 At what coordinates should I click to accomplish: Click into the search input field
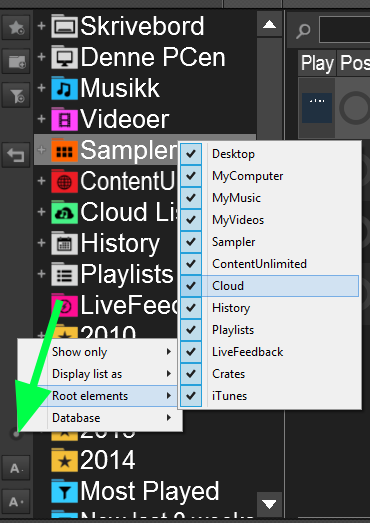pos(345,30)
